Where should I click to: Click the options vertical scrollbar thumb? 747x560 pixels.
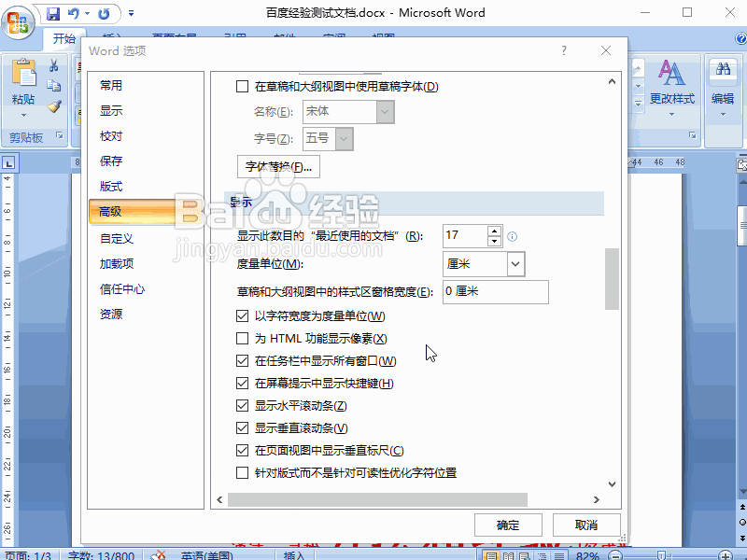pos(612,279)
